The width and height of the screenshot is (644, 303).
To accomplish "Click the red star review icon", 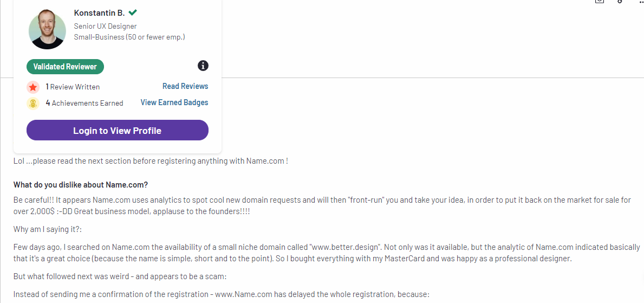I will coord(33,87).
